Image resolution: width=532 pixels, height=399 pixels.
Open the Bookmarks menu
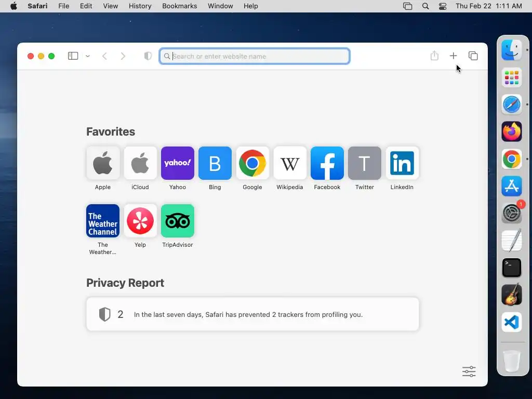[179, 6]
